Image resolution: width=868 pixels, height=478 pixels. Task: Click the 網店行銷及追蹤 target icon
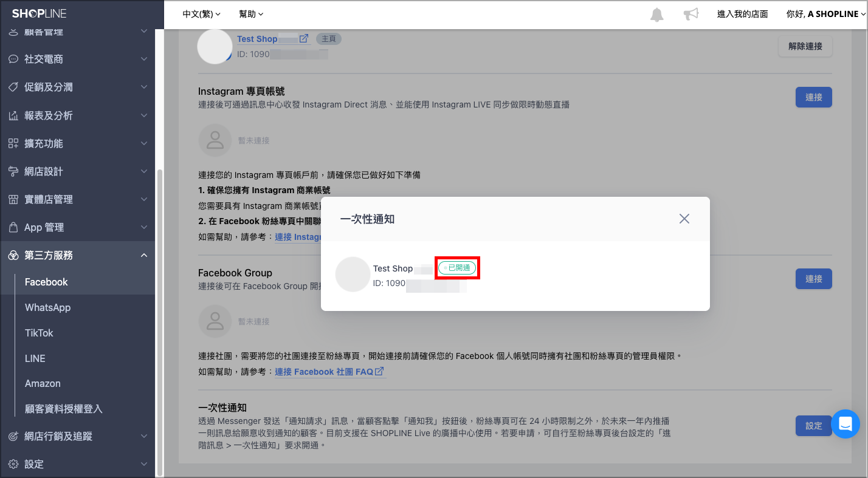[x=13, y=436]
